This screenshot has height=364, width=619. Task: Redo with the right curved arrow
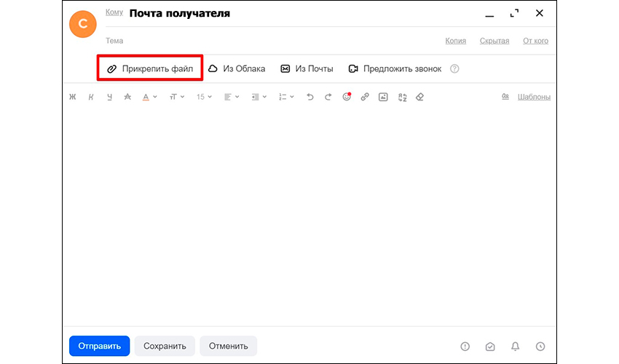pyautogui.click(x=328, y=97)
